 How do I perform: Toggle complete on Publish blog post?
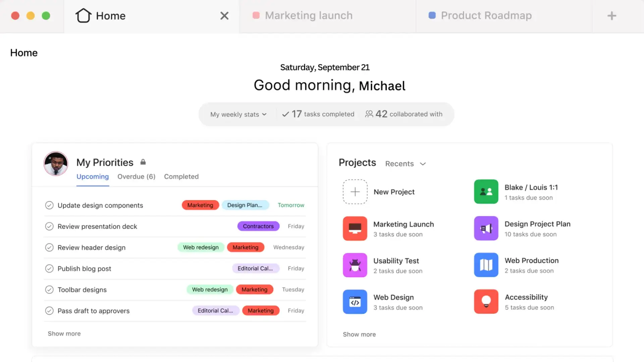pyautogui.click(x=49, y=268)
